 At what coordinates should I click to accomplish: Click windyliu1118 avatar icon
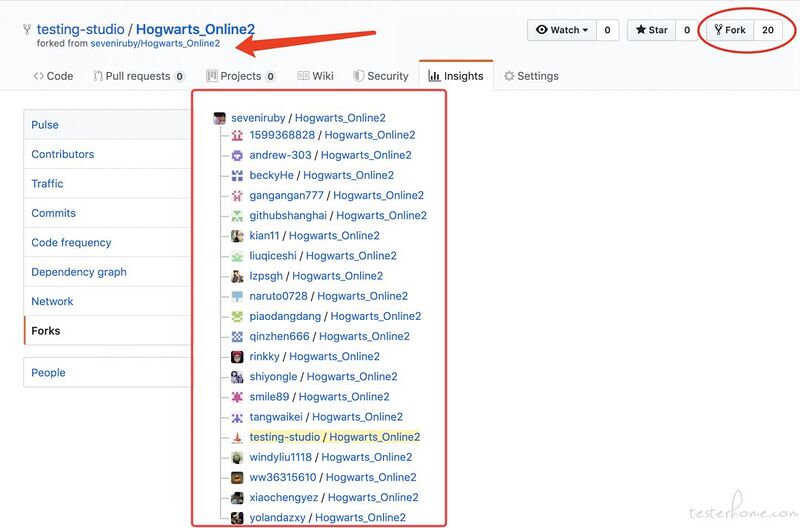(x=237, y=458)
